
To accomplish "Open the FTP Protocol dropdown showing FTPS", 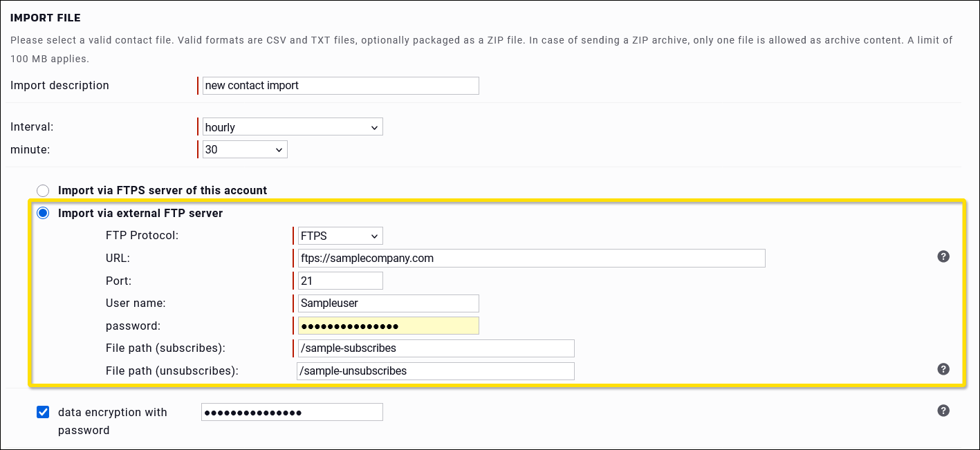I will [x=340, y=236].
